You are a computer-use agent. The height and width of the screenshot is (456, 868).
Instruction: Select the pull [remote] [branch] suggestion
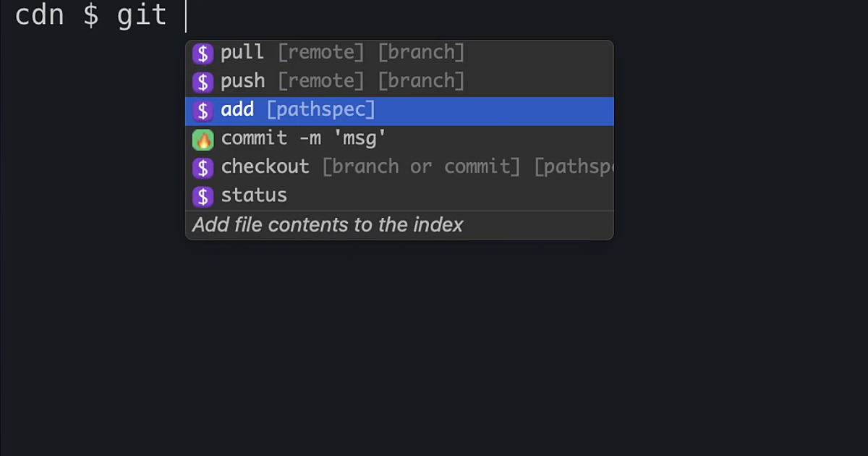325,52
